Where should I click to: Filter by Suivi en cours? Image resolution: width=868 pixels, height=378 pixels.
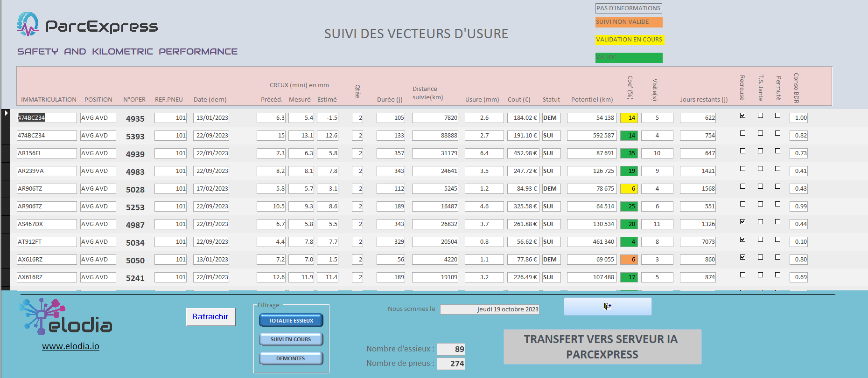coord(291,339)
